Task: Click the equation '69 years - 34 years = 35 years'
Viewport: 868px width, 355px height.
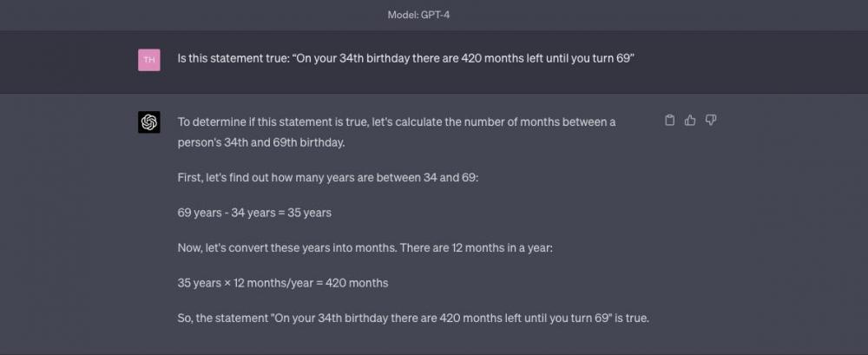Action: (254, 213)
